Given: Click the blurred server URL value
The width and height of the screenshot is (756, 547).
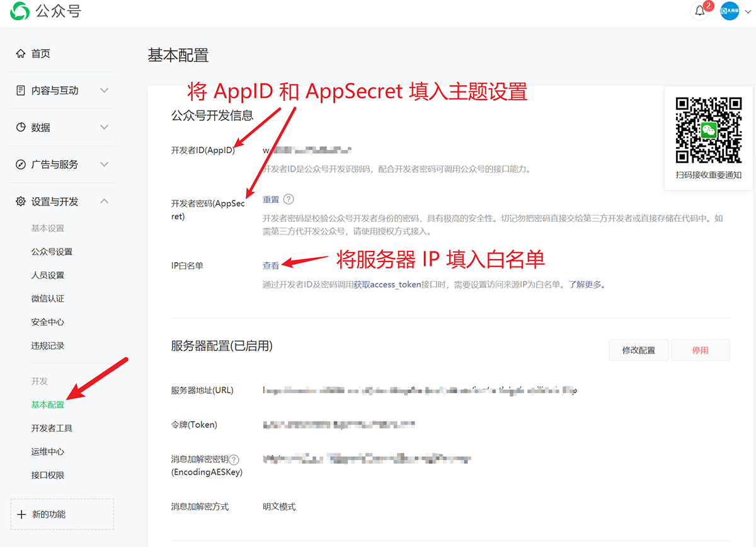Looking at the screenshot, I should (420, 390).
